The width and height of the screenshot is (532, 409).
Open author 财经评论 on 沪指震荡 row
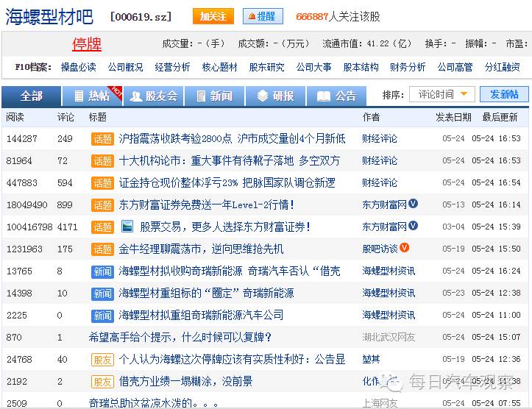pyautogui.click(x=380, y=138)
